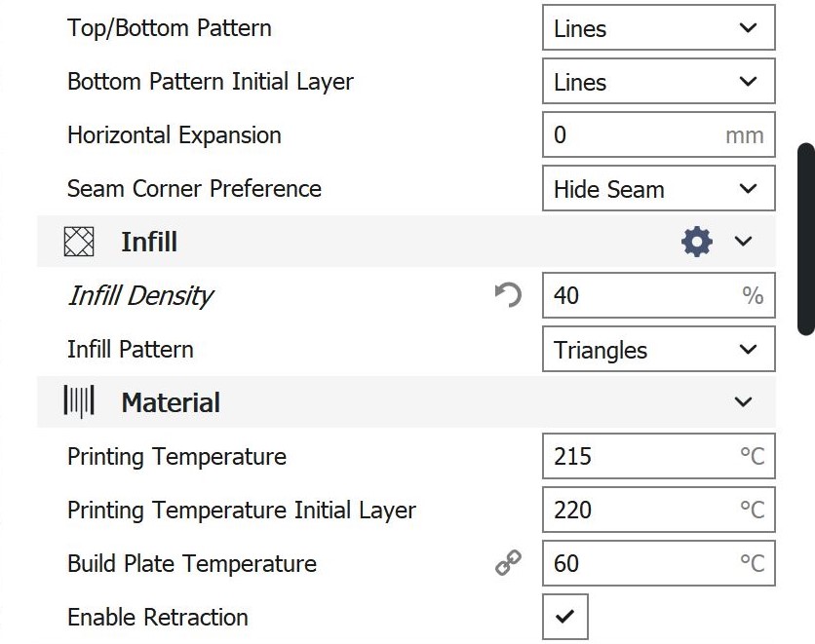Toggle the Enable Retraction checkbox

(x=565, y=617)
